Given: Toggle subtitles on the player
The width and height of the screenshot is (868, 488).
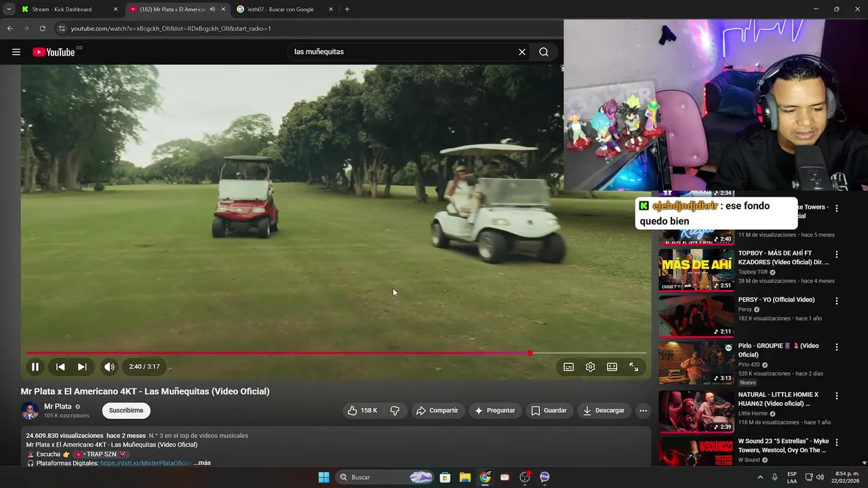Looking at the screenshot, I should 569,367.
